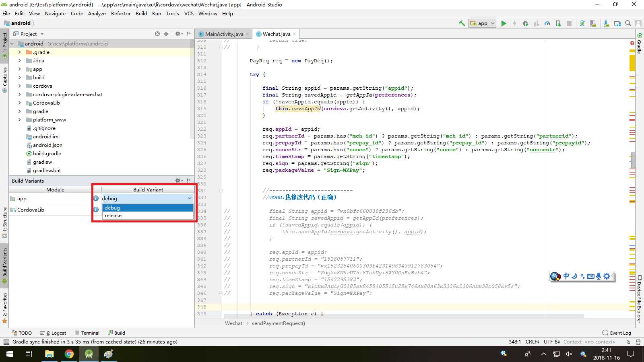This screenshot has height=362, width=644.
Task: Open the app run configuration dropdown
Action: [483, 23]
